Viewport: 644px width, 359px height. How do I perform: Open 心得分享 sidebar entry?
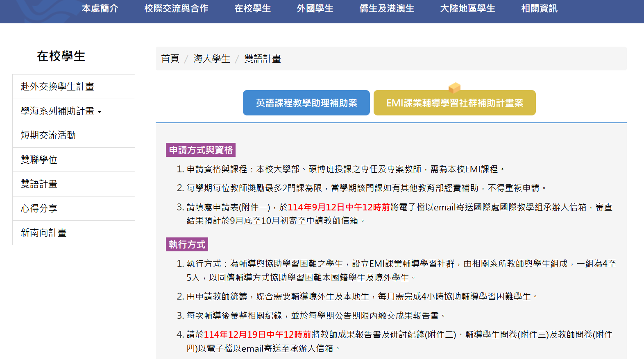[x=39, y=208]
